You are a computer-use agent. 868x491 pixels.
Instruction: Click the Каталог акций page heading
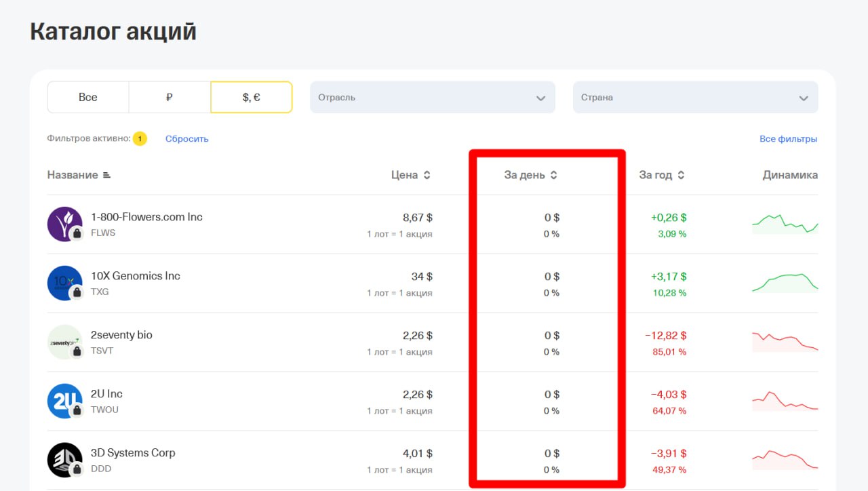pyautogui.click(x=113, y=31)
